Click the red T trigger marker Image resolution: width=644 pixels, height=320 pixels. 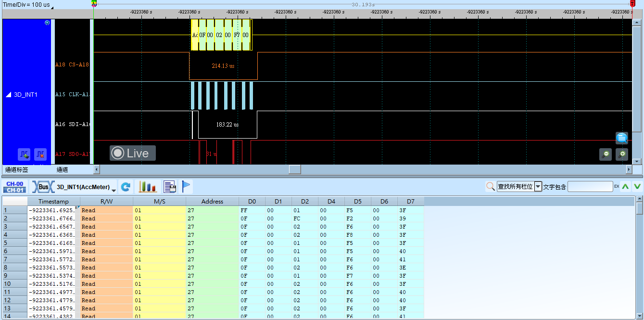pyautogui.click(x=632, y=4)
